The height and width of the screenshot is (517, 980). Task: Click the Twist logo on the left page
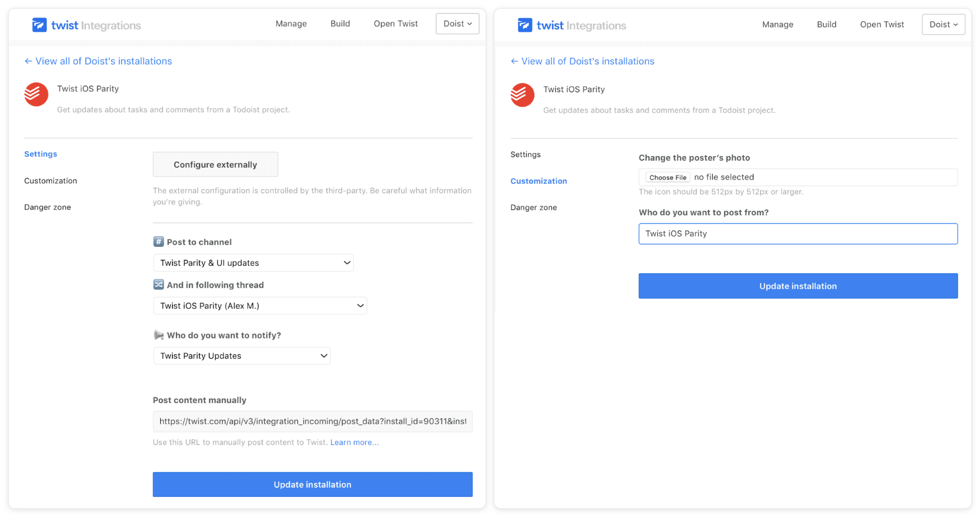(x=40, y=25)
